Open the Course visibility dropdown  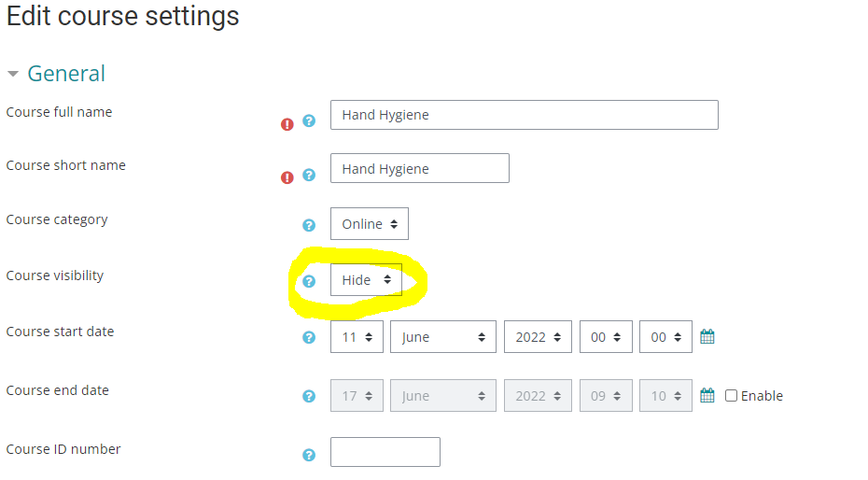(x=366, y=280)
